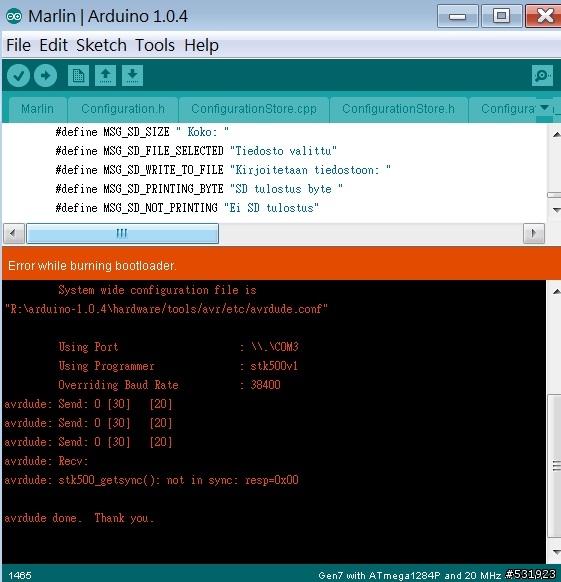Screen dimensions: 561x582
Task: Click editor vertical scrollbar up arrow
Action: (556, 134)
